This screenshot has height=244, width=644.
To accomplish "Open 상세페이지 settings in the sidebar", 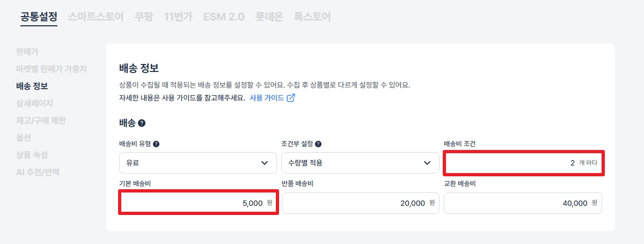I will pyautogui.click(x=35, y=103).
